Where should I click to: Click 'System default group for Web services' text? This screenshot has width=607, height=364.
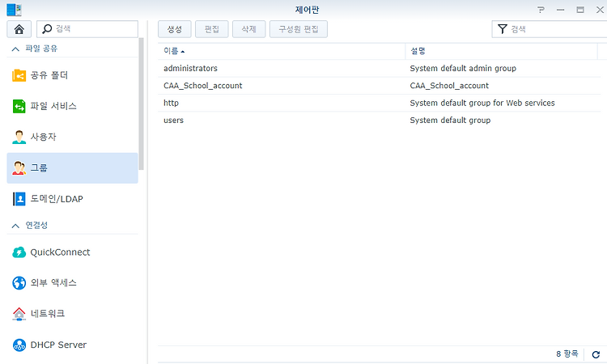482,103
